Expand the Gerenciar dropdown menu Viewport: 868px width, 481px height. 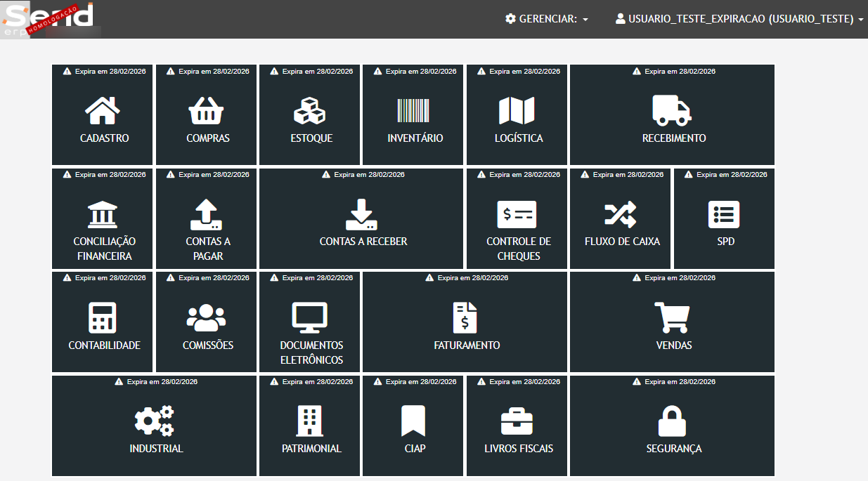click(547, 19)
